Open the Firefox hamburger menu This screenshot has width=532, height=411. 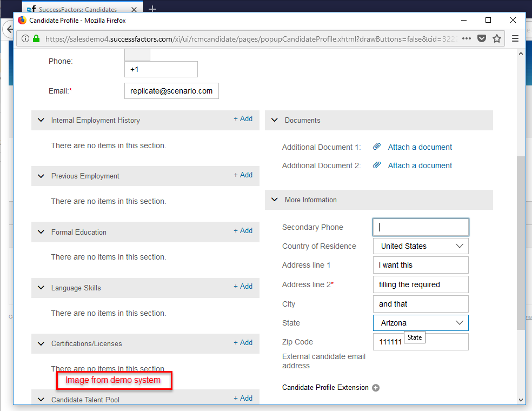coord(515,39)
